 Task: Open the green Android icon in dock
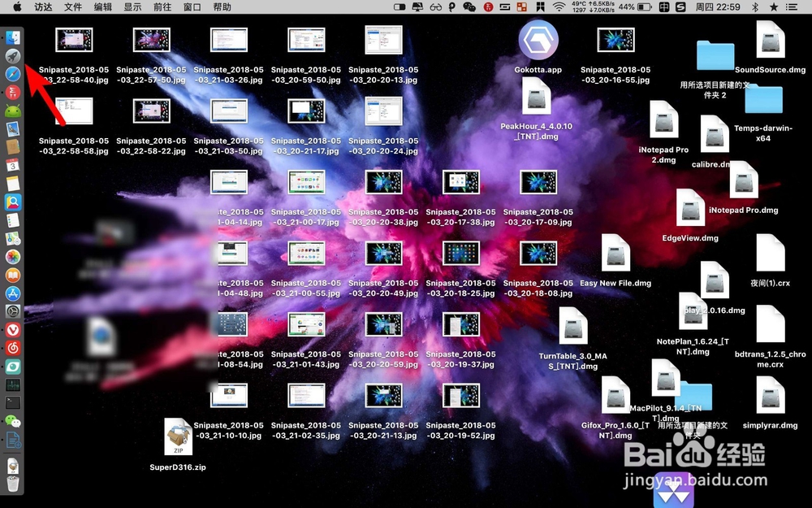[13, 111]
